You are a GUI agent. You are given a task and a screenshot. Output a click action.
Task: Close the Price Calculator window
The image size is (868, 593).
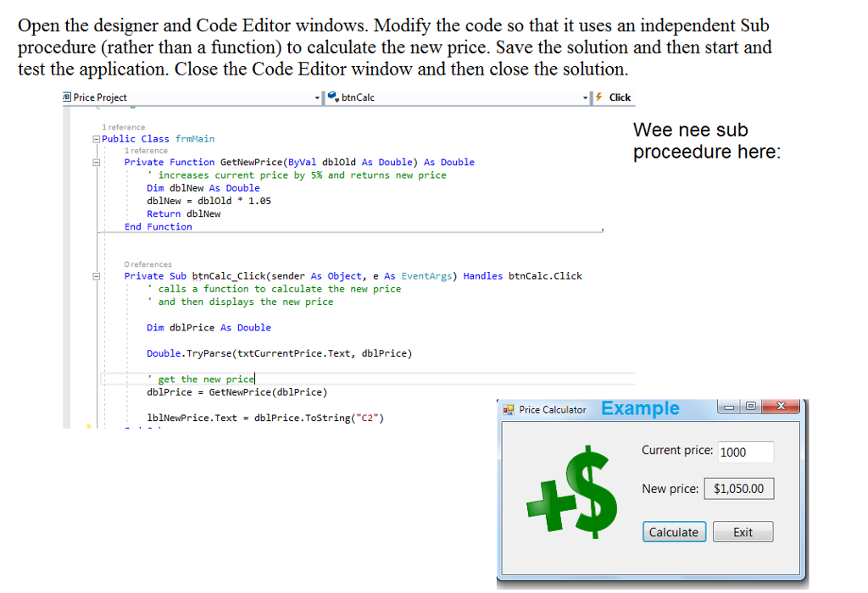pos(781,407)
